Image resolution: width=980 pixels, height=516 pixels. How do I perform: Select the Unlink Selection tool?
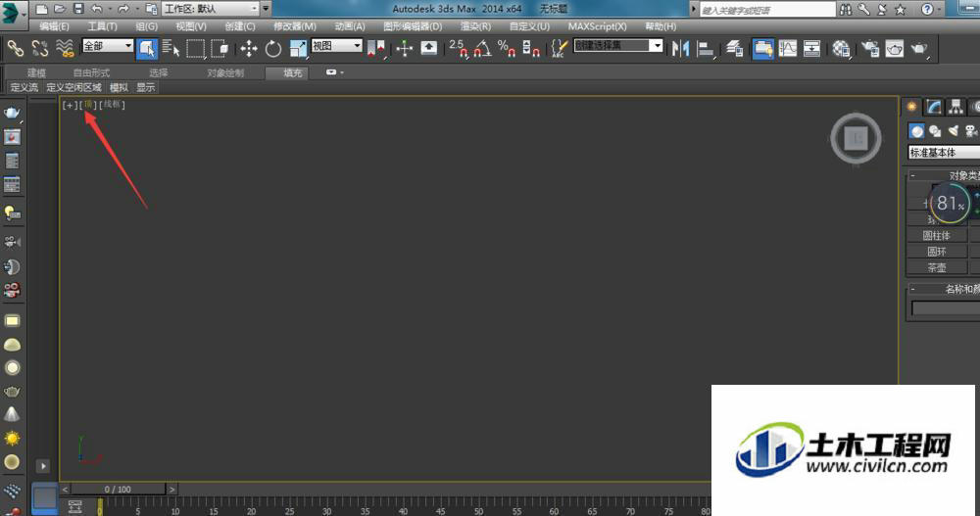pos(40,48)
